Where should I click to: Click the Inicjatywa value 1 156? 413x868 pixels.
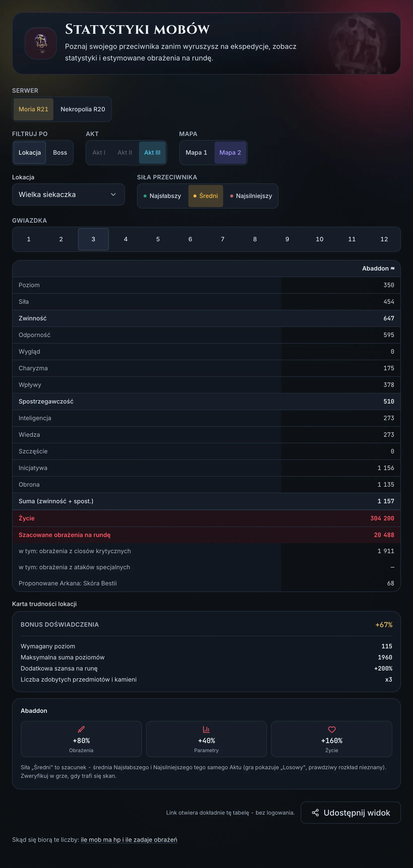tap(386, 468)
